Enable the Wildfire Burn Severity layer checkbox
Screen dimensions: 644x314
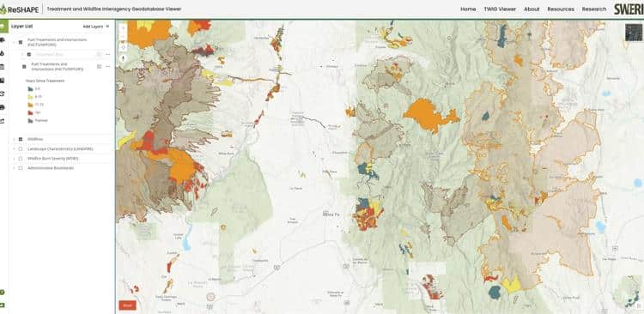[x=21, y=159]
